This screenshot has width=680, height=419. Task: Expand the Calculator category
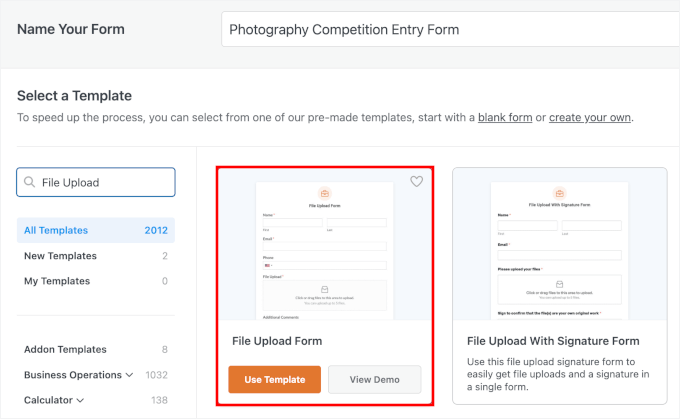(x=80, y=400)
